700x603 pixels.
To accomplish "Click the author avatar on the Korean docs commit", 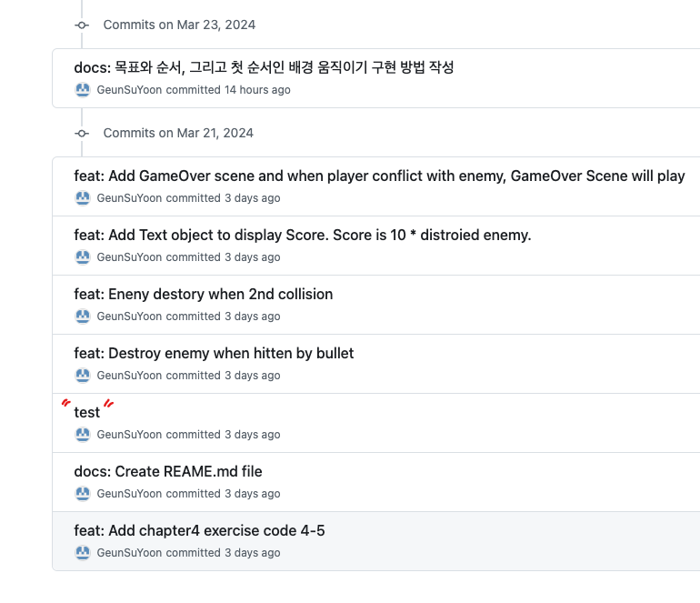I will (83, 90).
